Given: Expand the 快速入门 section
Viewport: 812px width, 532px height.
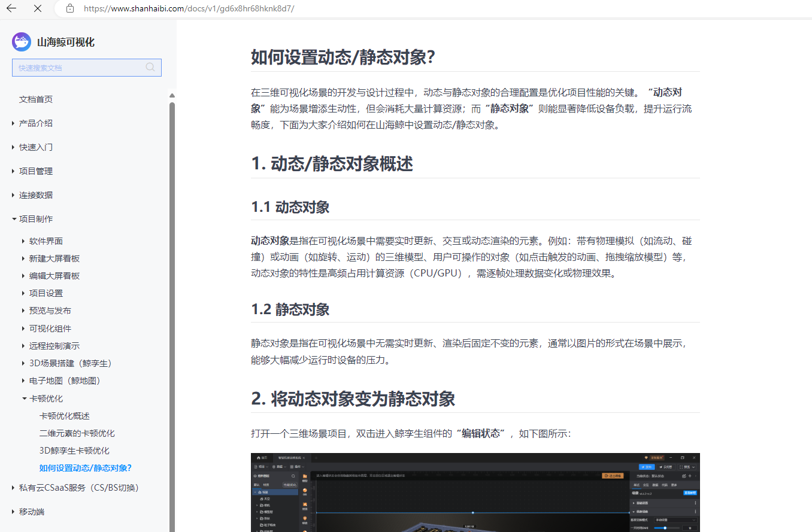Looking at the screenshot, I should point(35,147).
